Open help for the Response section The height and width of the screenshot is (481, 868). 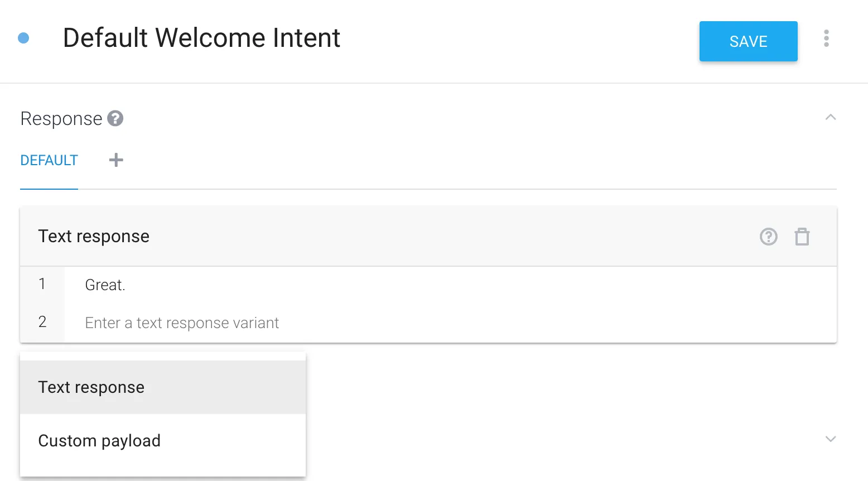(x=115, y=118)
